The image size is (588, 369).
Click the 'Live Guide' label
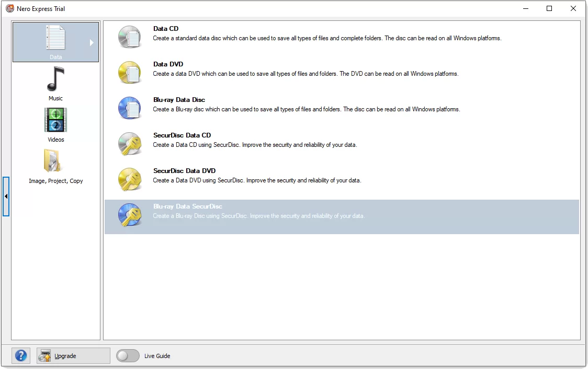click(157, 356)
